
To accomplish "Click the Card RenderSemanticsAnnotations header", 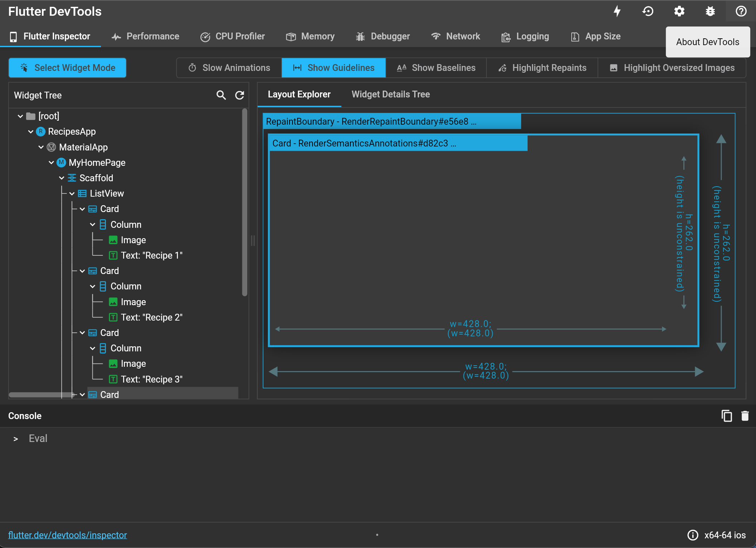I will [398, 143].
